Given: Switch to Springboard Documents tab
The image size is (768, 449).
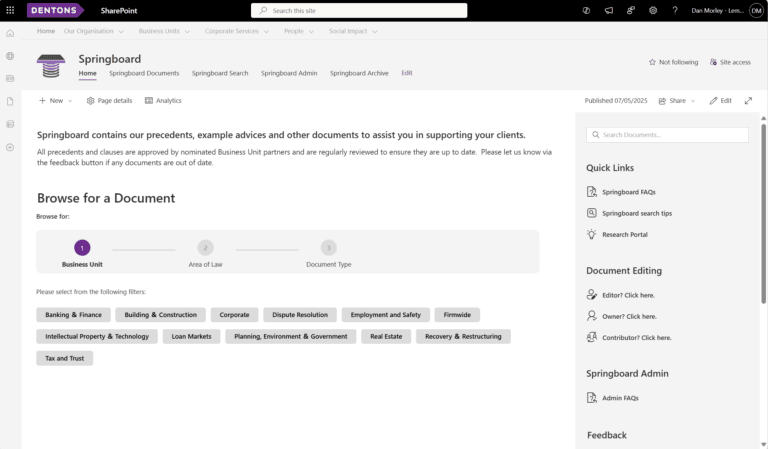Looking at the screenshot, I should click(144, 73).
